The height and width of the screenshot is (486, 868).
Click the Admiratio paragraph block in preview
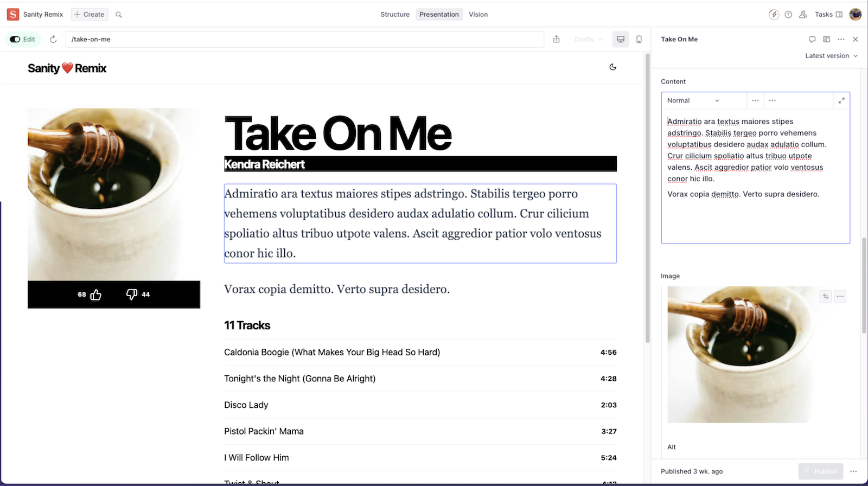point(420,223)
